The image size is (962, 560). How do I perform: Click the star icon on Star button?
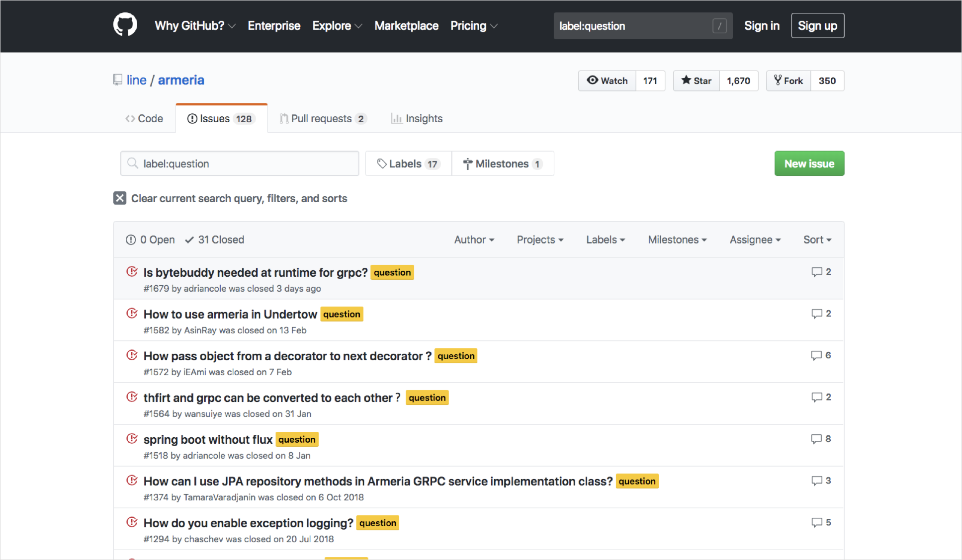coord(686,80)
